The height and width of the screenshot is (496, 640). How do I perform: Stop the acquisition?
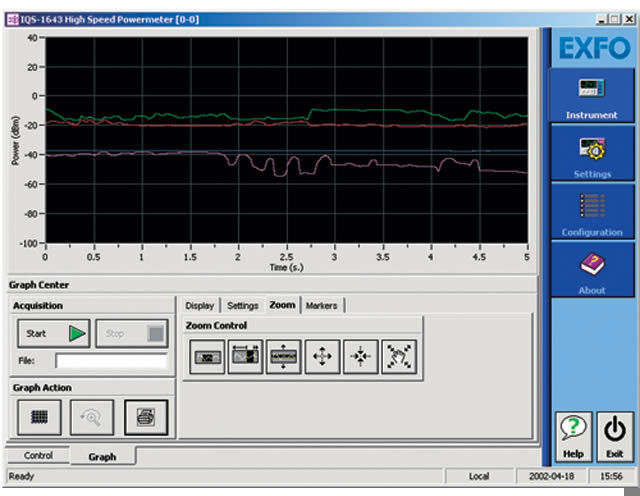132,334
